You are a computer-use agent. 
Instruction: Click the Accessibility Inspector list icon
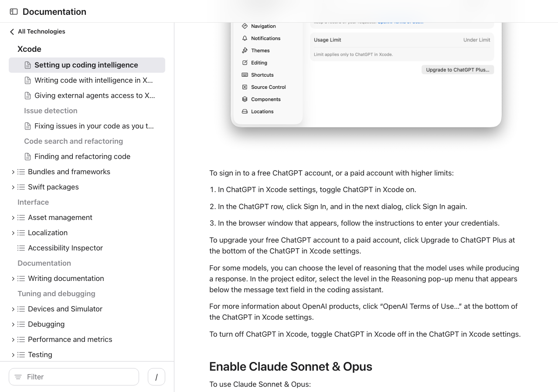click(x=21, y=248)
